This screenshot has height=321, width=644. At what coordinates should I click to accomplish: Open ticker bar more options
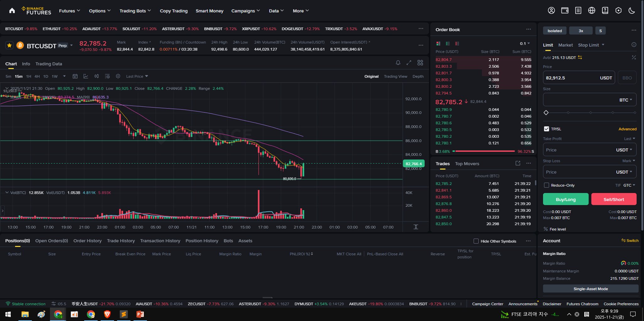tap(421, 29)
